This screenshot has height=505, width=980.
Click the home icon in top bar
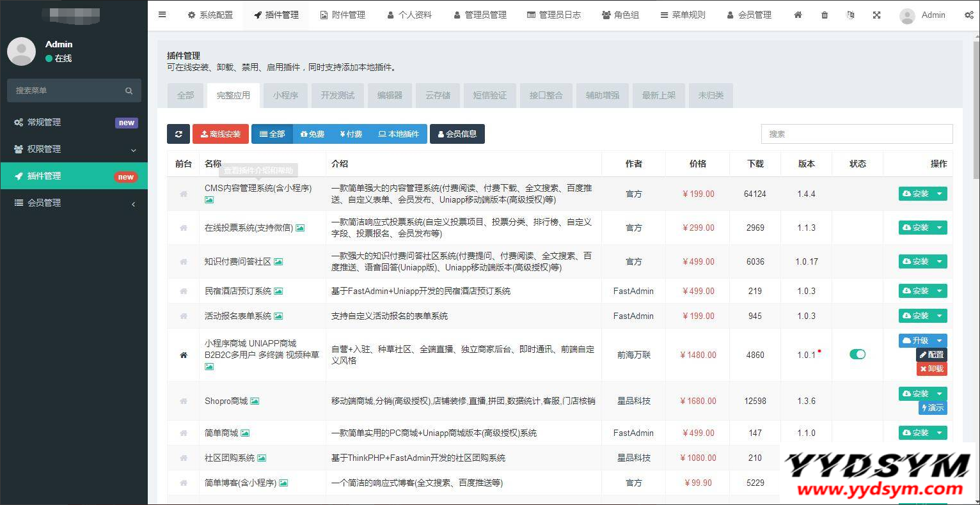pos(798,15)
